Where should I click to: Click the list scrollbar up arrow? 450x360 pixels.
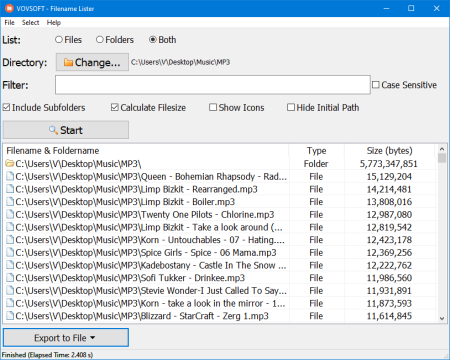click(x=442, y=149)
